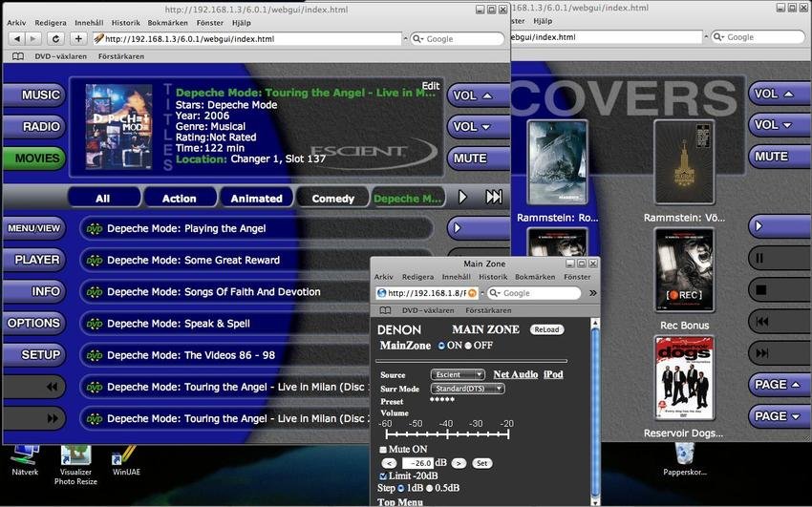The height and width of the screenshot is (507, 812).
Task: Click previous-track button in Covers window
Action: [780, 321]
